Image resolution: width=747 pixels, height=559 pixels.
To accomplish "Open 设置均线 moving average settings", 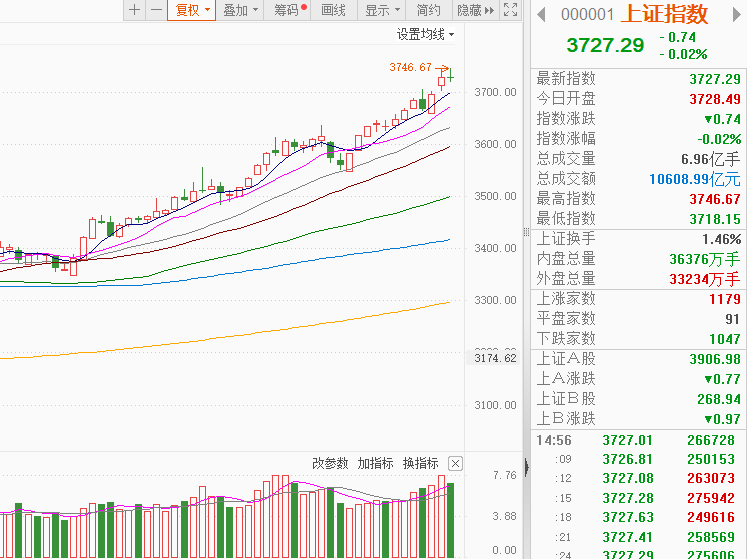I will point(424,34).
